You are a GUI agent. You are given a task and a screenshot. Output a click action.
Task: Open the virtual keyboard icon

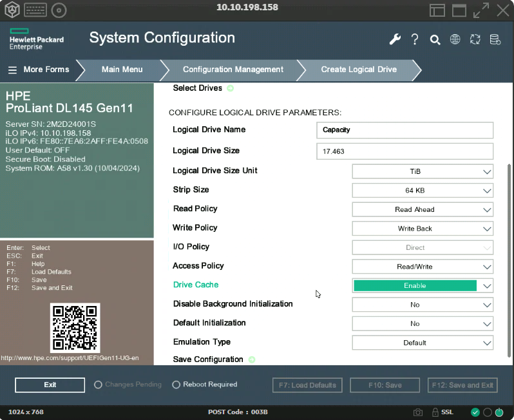[x=35, y=10]
